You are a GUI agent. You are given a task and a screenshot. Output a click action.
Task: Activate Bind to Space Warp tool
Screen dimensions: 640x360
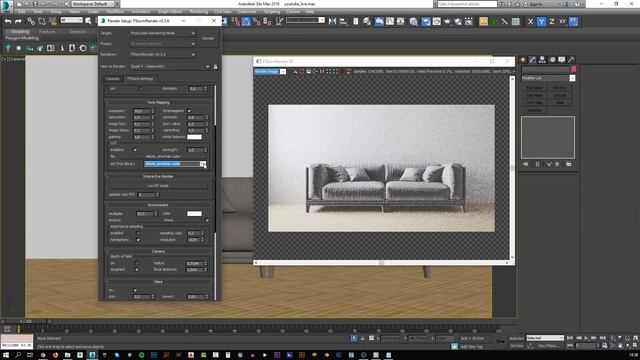point(53,21)
